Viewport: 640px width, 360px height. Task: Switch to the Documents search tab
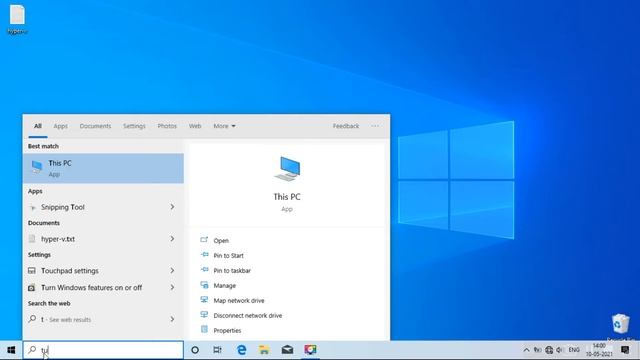95,126
